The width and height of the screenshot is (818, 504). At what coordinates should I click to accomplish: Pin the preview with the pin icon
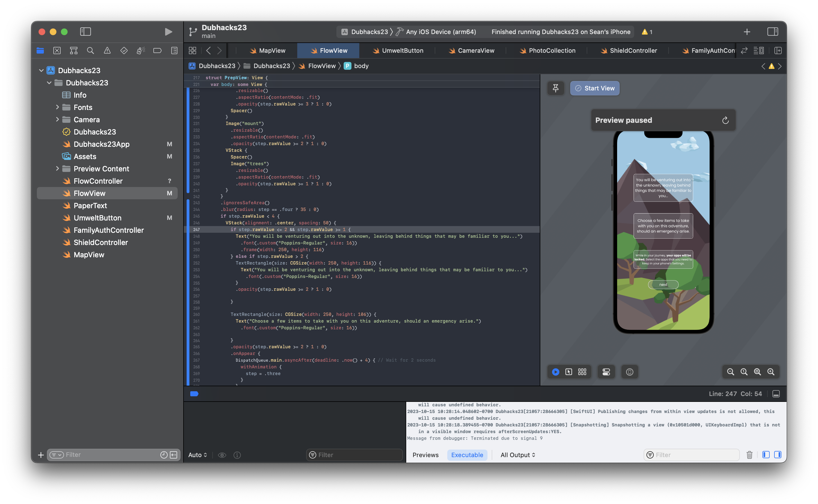tap(555, 88)
